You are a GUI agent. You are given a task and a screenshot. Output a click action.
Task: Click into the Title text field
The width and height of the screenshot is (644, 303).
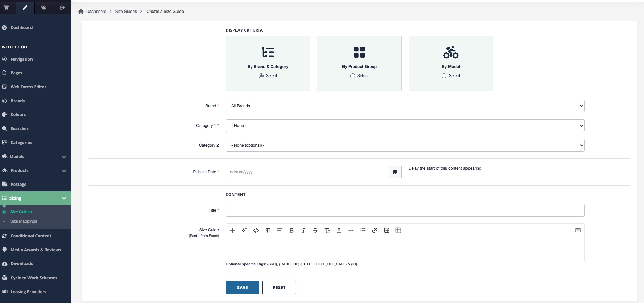[x=405, y=210]
